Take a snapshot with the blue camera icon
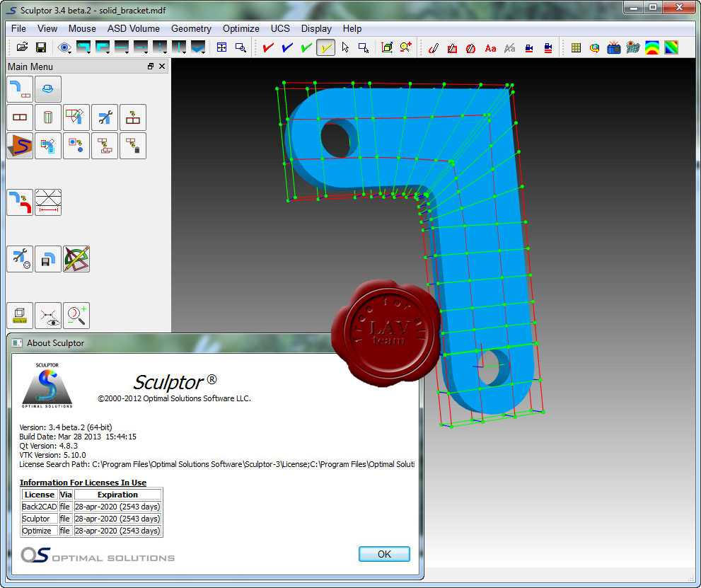Viewport: 701px width, 588px height. coord(614,48)
